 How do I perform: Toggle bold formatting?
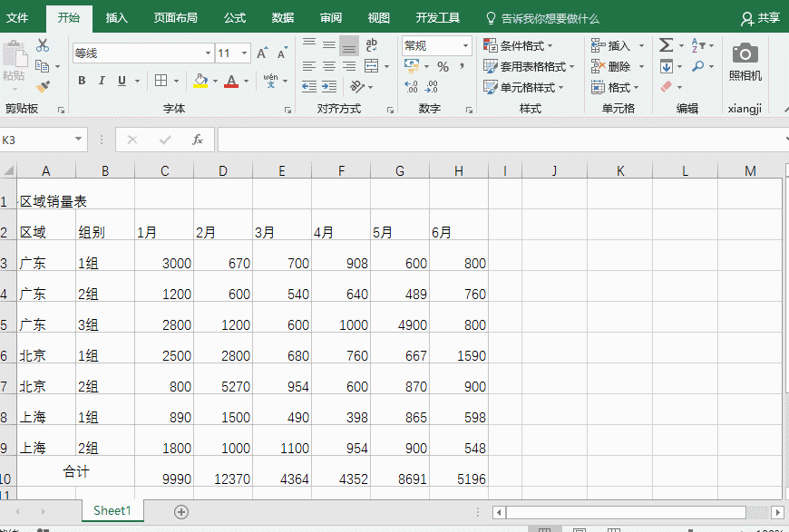[x=81, y=81]
